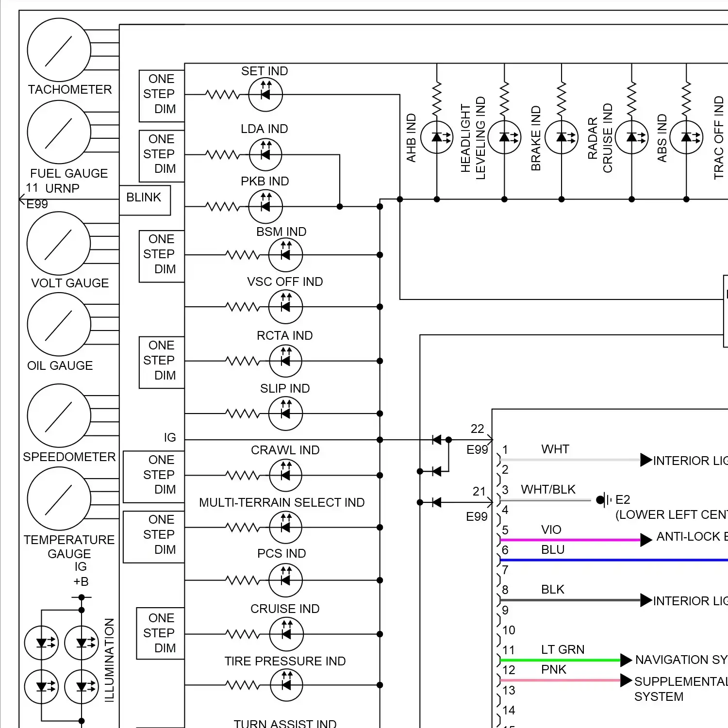Select the IG signal label
This screenshot has width=728, height=728.
pos(170,438)
